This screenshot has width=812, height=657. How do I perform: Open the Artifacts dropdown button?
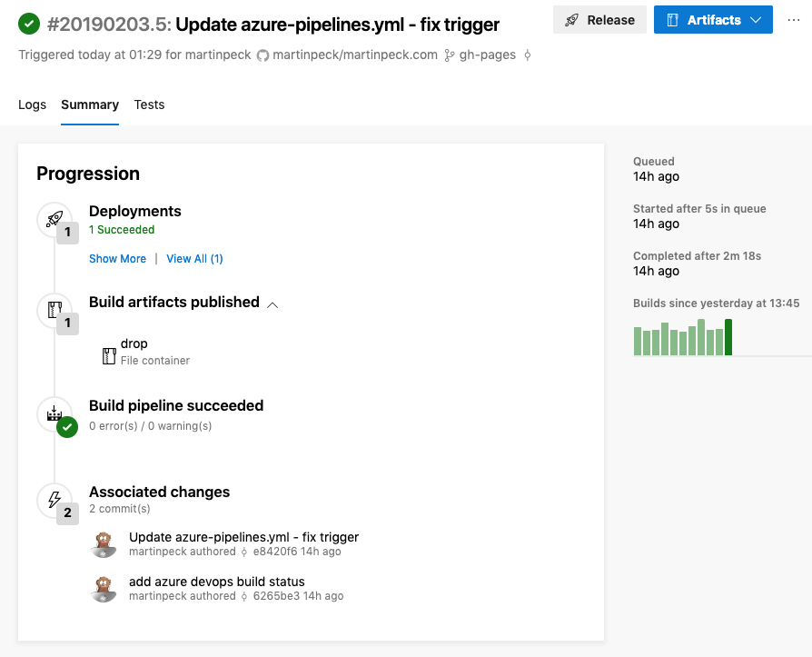click(x=713, y=20)
